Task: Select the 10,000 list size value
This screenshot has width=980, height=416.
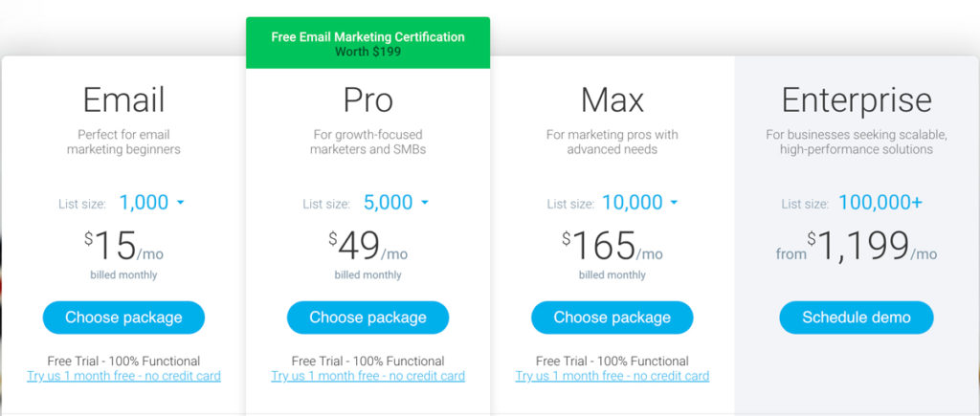Action: click(632, 203)
